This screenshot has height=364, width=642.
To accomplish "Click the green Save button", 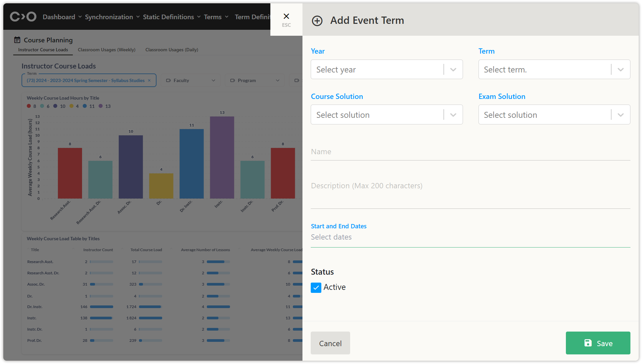I will pos(598,343).
